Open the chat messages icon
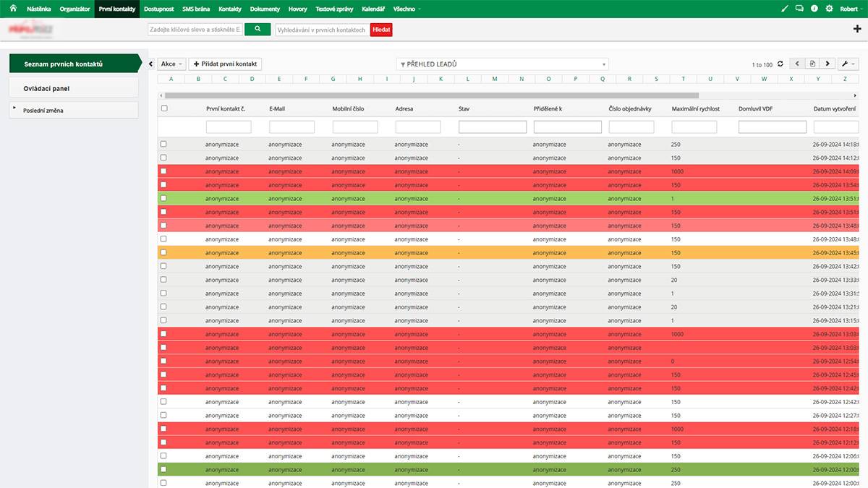 (799, 9)
